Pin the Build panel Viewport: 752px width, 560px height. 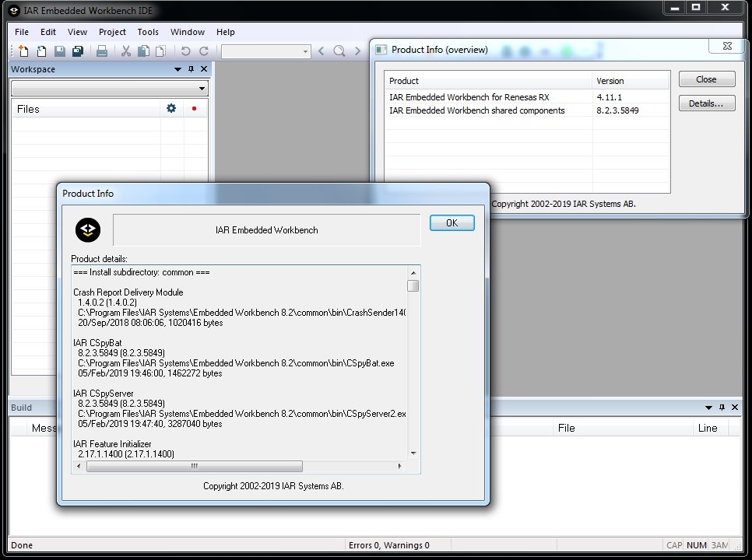click(722, 408)
